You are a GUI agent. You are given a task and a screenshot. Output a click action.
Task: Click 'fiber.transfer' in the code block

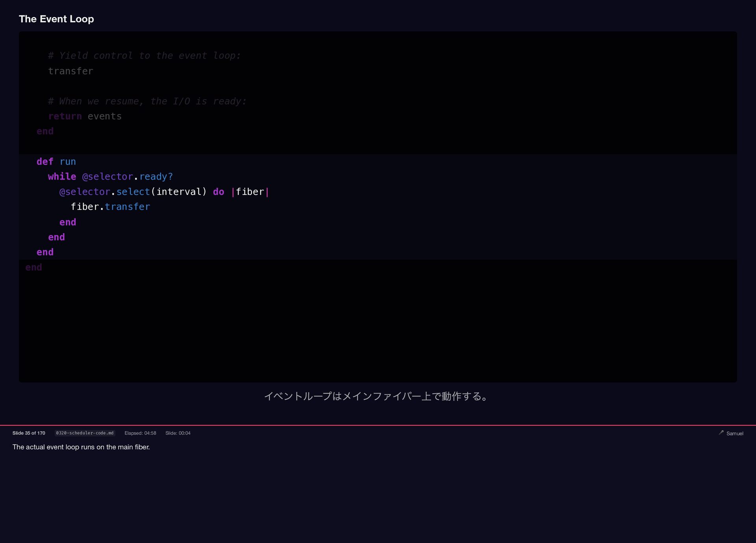pyautogui.click(x=110, y=207)
